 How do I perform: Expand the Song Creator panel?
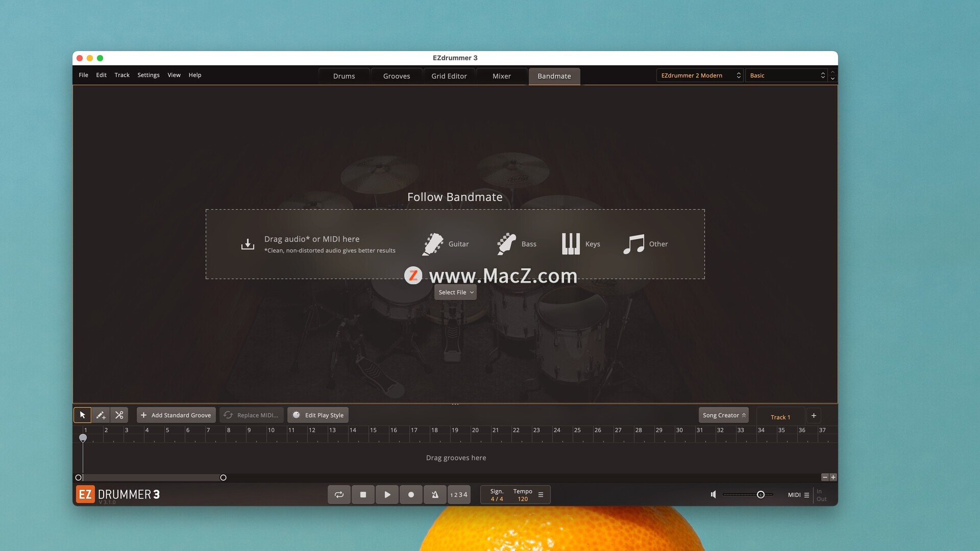723,415
